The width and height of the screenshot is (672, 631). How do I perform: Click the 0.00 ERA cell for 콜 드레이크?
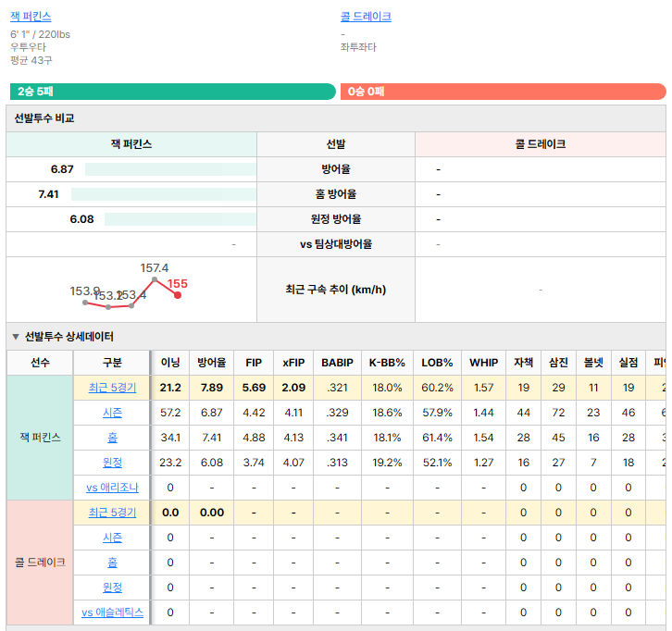[x=211, y=513]
